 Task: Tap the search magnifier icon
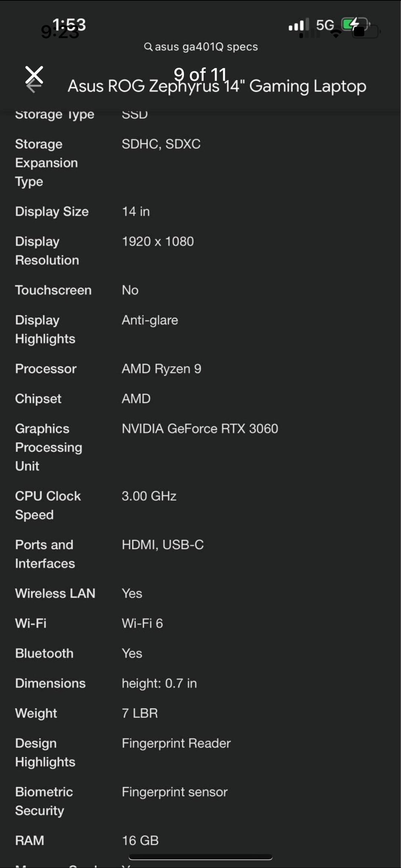pos(148,47)
